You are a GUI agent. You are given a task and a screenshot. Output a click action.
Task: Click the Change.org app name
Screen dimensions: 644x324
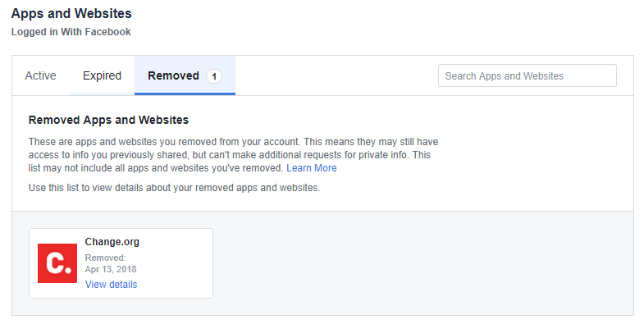pyautogui.click(x=112, y=242)
